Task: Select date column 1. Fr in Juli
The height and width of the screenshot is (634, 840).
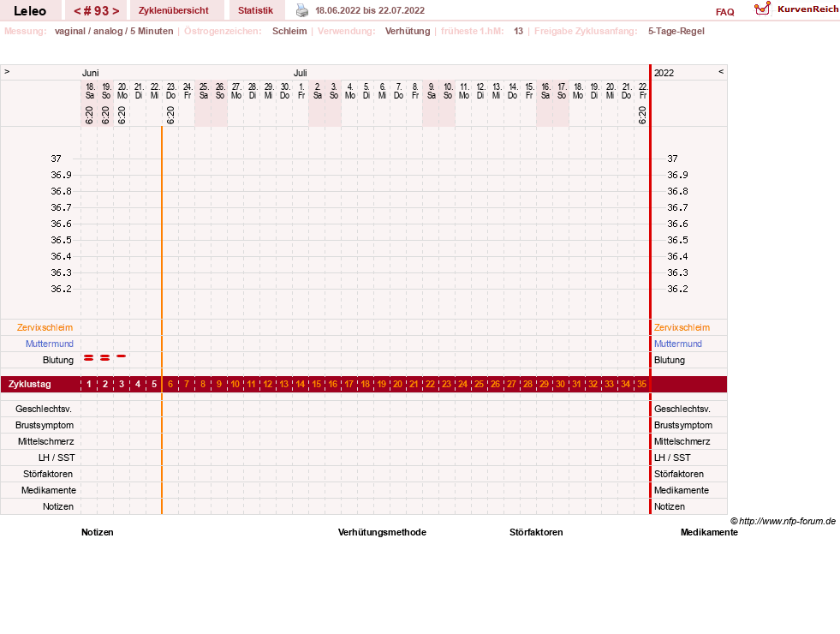Action: tap(301, 91)
